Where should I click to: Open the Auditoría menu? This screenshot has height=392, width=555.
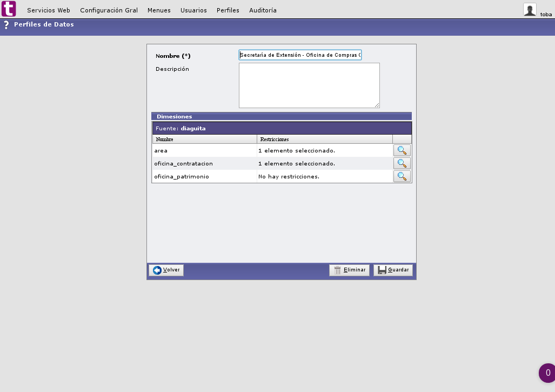point(263,10)
